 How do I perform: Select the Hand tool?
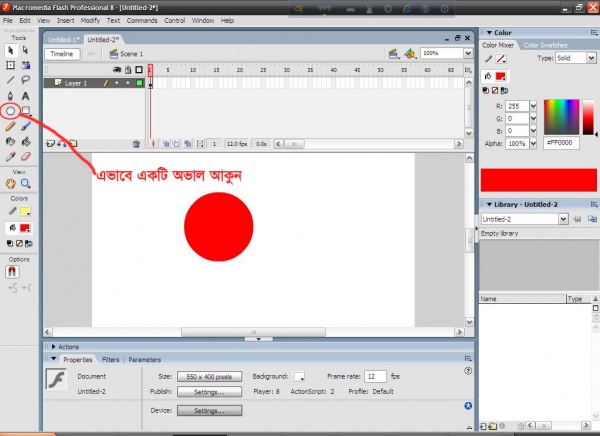(11, 184)
